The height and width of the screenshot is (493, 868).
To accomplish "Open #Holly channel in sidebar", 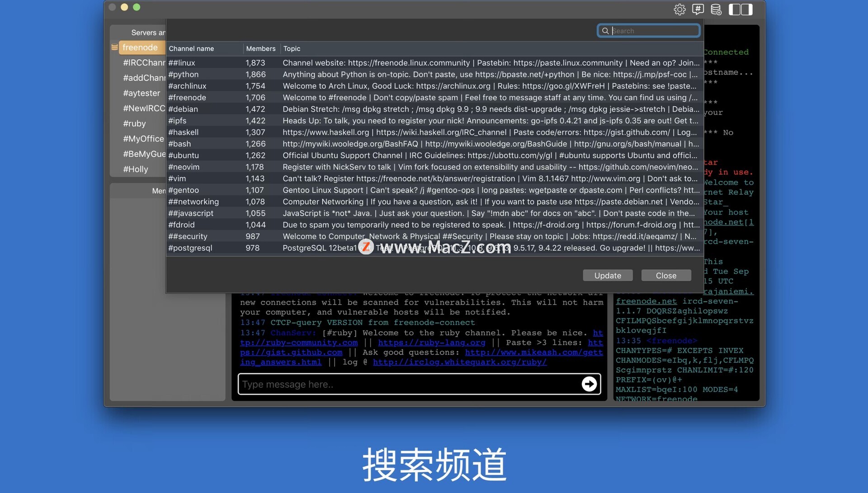I will pyautogui.click(x=136, y=169).
